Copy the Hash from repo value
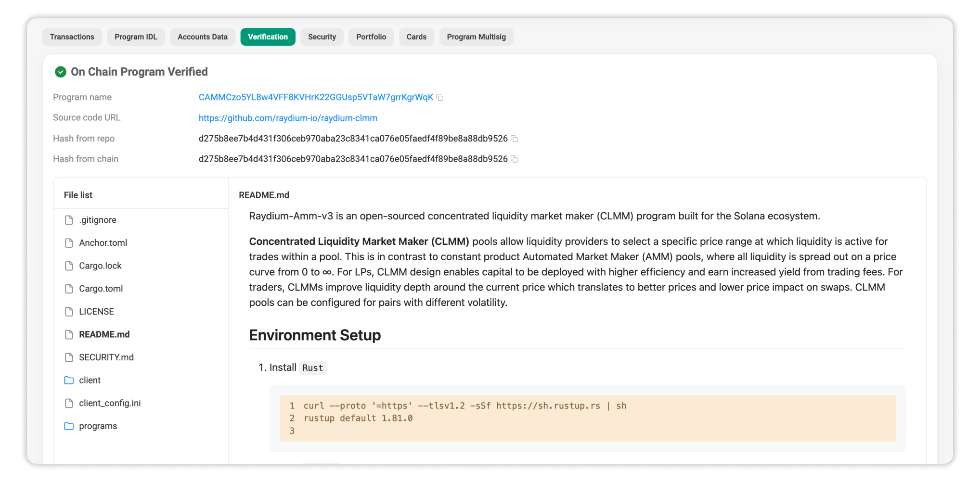Viewport: 980px width, 483px height. point(514,139)
